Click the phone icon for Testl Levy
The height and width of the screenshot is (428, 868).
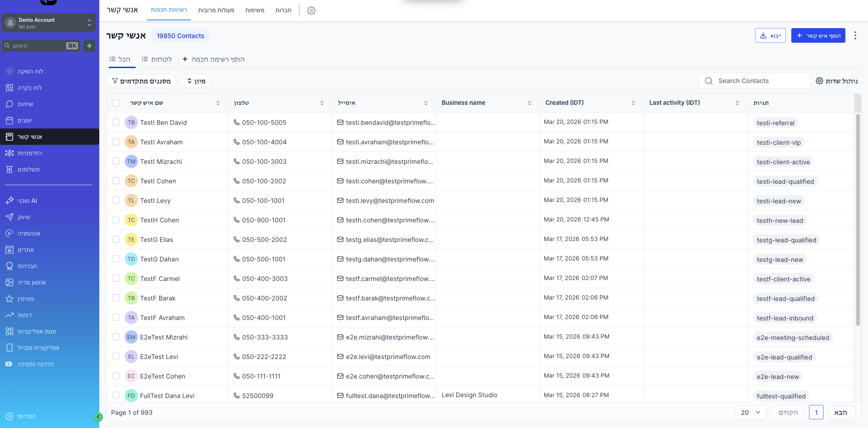click(x=236, y=200)
